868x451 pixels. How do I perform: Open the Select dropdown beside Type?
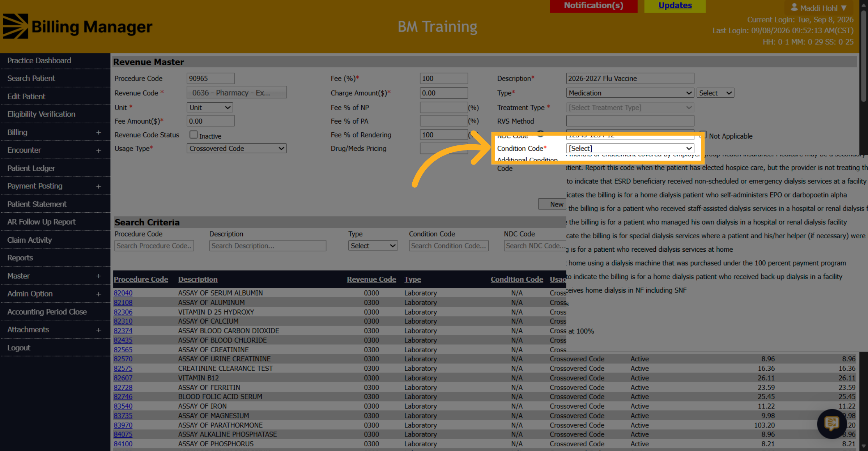(x=715, y=93)
